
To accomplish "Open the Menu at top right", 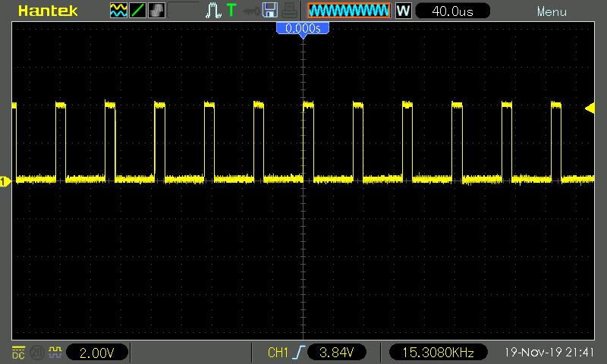I will [551, 11].
